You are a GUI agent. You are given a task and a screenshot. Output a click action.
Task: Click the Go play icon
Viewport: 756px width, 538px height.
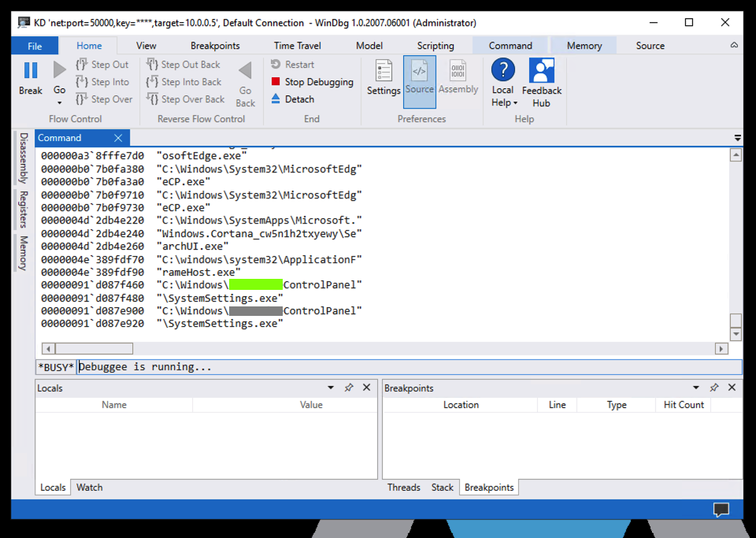pyautogui.click(x=59, y=70)
